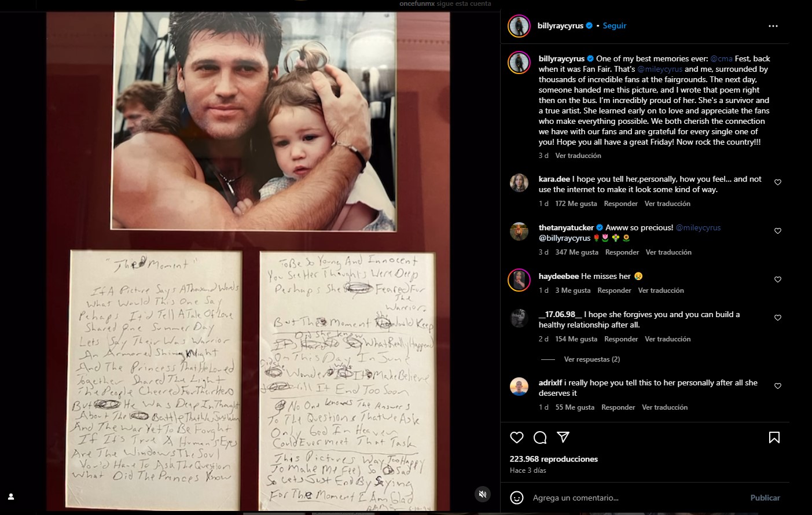812x515 pixels.
Task: Open the @mileycyrus mention in caption
Action: click(x=660, y=69)
